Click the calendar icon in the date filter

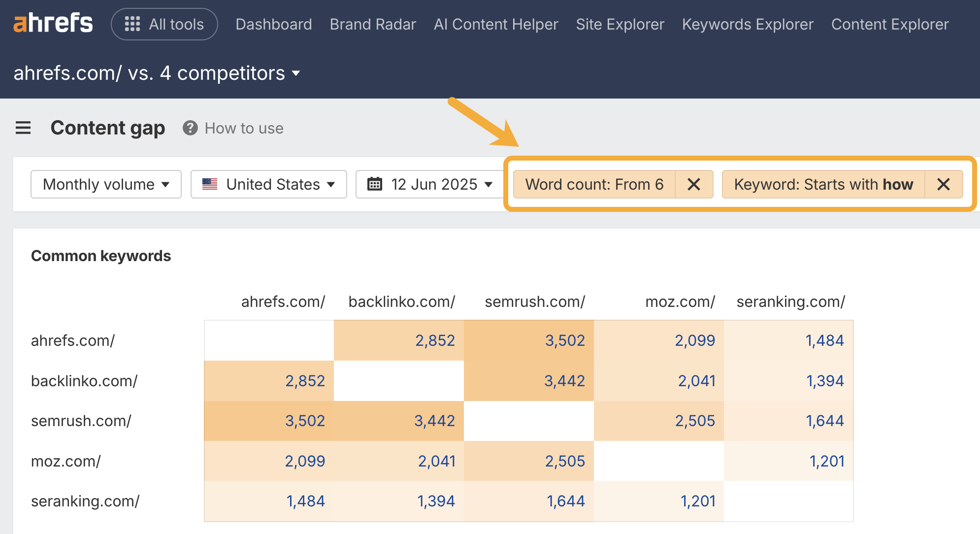click(375, 184)
